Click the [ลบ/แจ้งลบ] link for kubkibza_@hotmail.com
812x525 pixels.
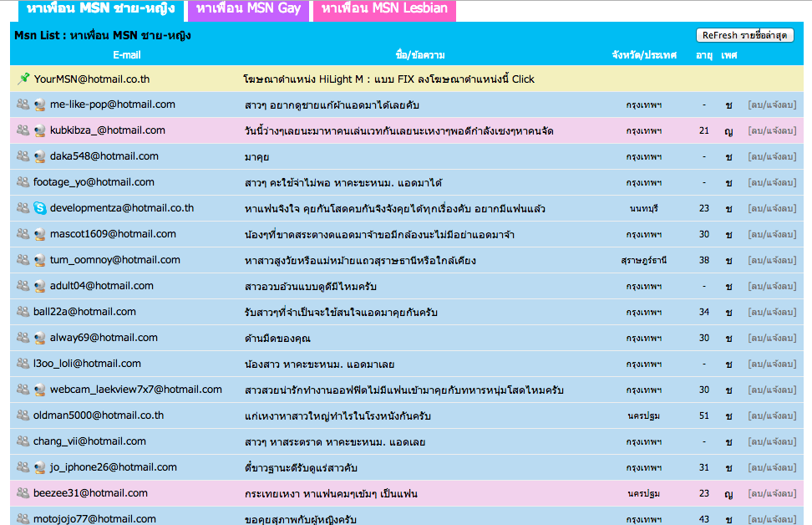click(772, 130)
